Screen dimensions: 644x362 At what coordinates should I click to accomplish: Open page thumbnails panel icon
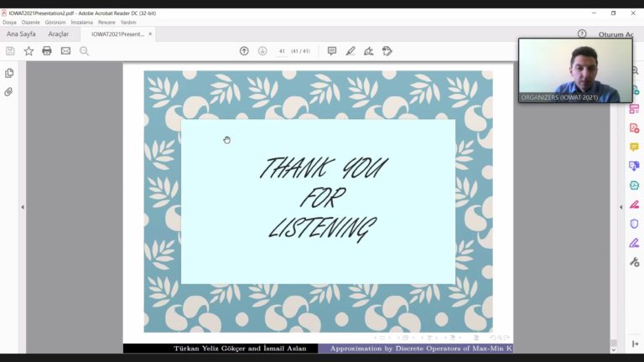click(9, 73)
